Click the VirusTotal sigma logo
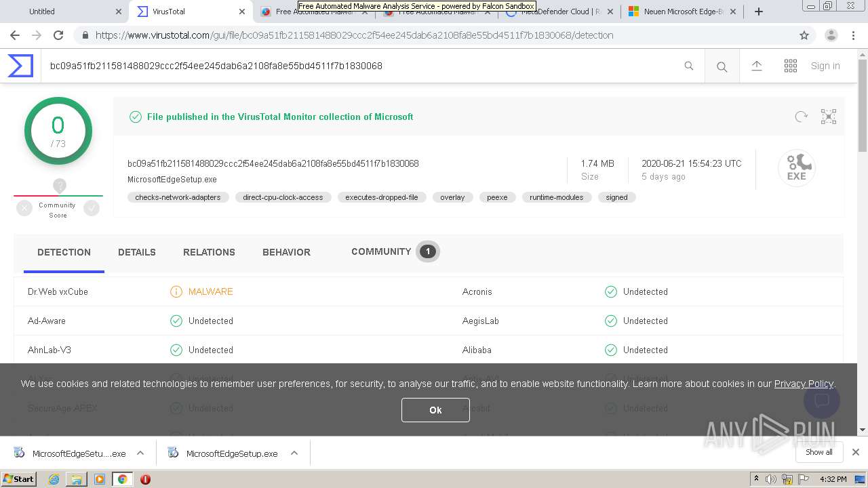 (20, 66)
